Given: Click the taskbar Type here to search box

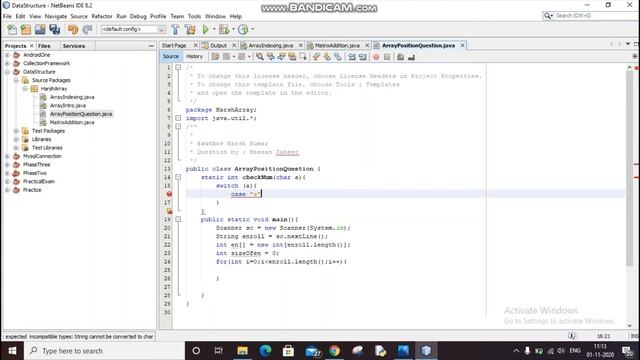Looking at the screenshot, I should (104, 351).
